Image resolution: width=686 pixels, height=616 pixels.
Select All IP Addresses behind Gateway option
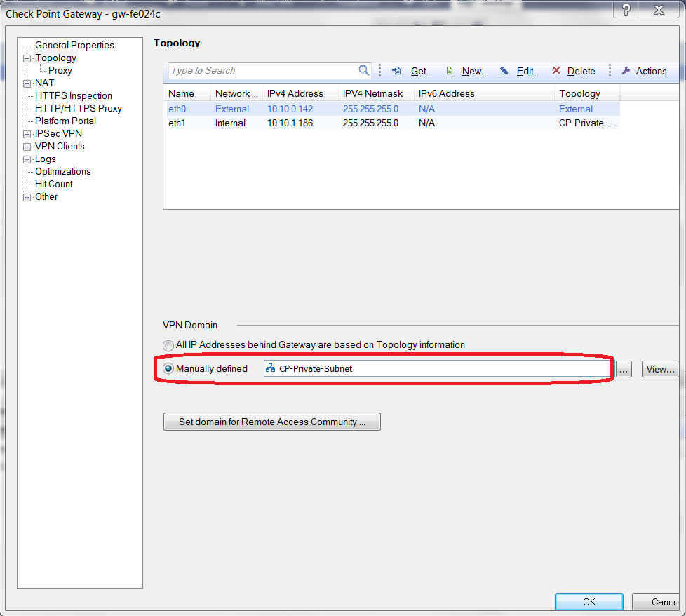click(168, 345)
